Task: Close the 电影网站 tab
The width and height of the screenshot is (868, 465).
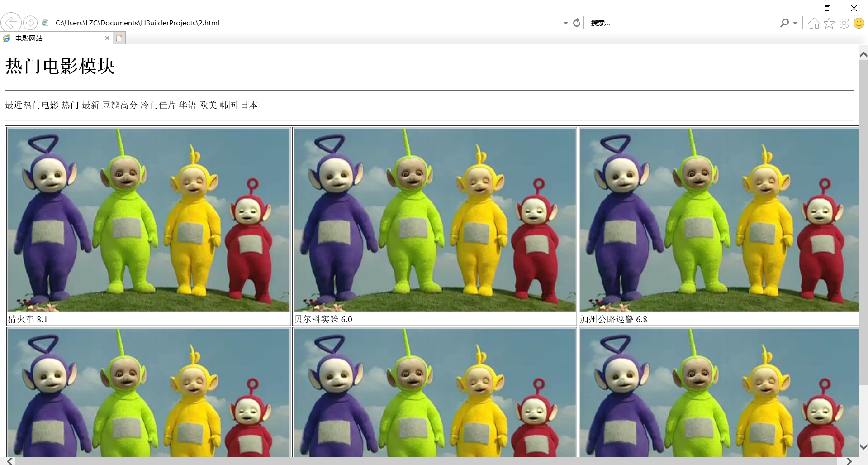Action: tap(107, 38)
